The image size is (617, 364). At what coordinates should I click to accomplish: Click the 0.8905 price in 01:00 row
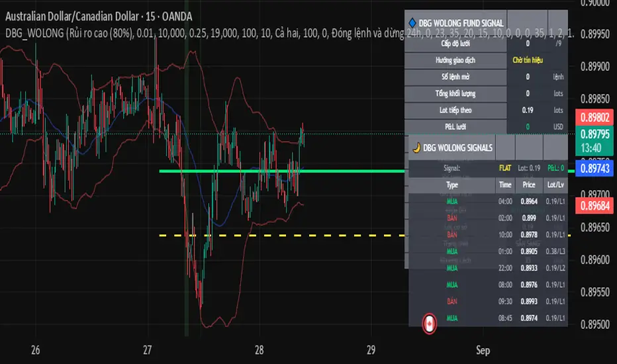pyautogui.click(x=529, y=251)
